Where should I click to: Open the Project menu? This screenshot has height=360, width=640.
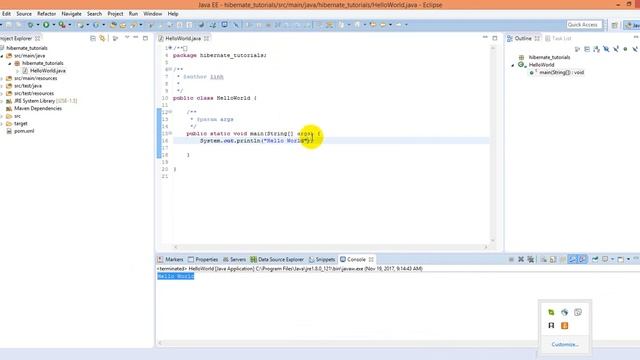(x=115, y=13)
